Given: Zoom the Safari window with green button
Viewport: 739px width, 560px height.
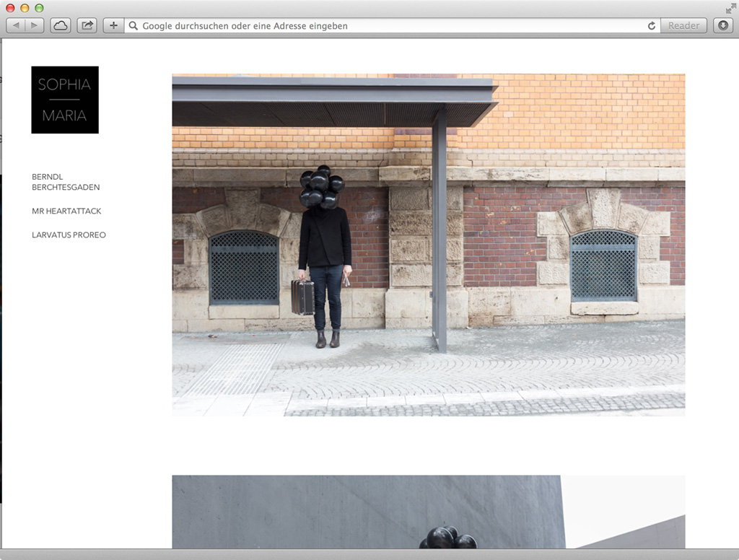Looking at the screenshot, I should coord(40,8).
